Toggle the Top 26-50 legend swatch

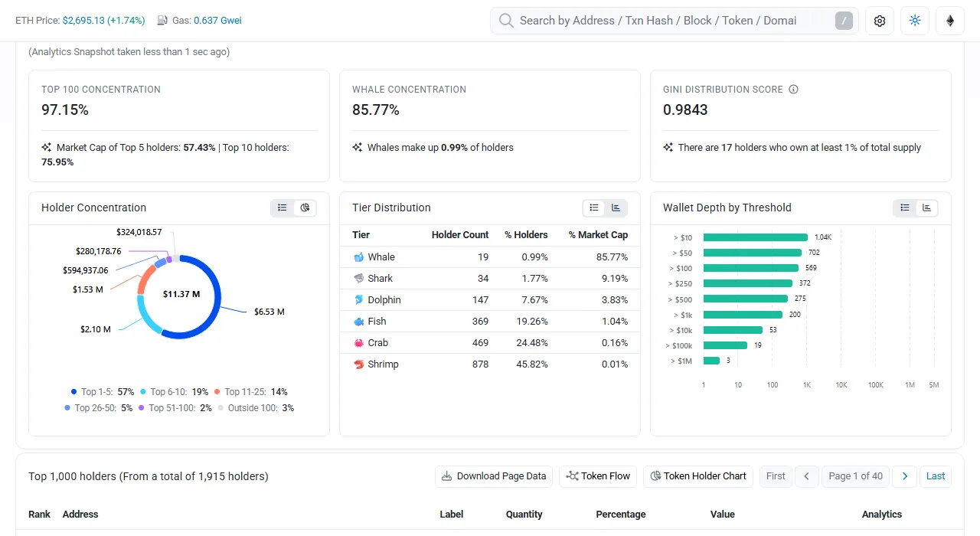[67, 408]
